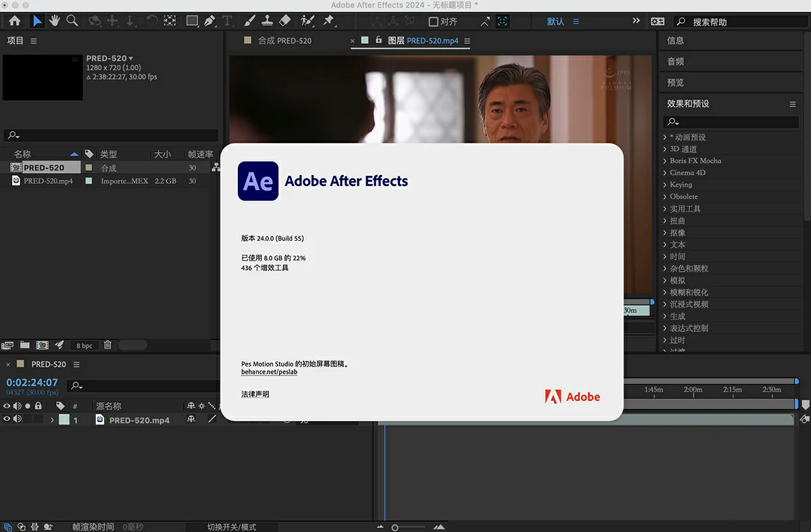Click PRED-520 composition label color in Project
This screenshot has width=811, height=532.
[89, 168]
